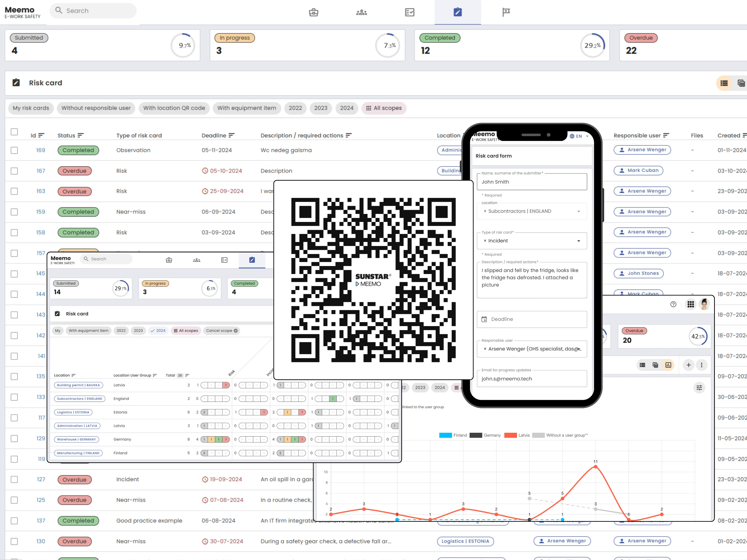Open the apps grid icon beside avatar
Viewport: 747px width, 560px height.
[x=690, y=304]
